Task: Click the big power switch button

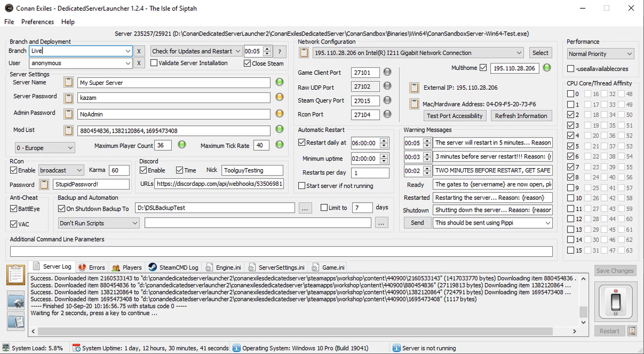Action: 615,301
